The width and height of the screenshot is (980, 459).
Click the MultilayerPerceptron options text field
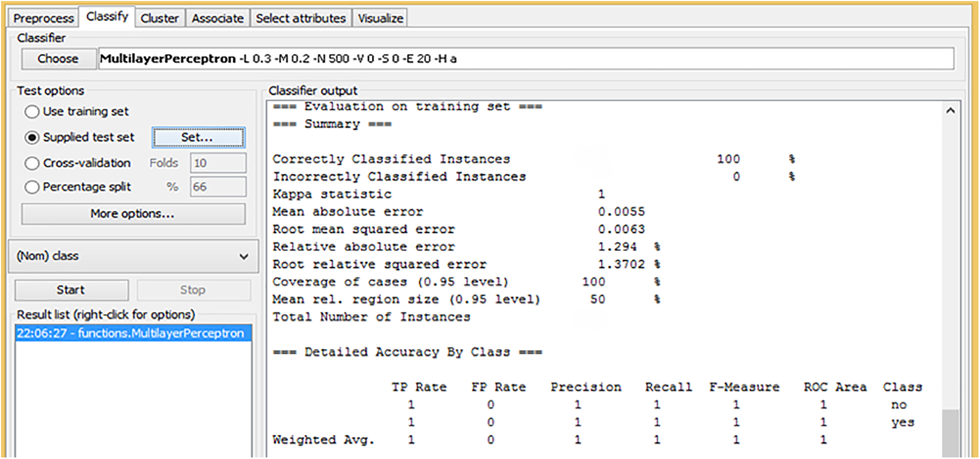pos(525,59)
